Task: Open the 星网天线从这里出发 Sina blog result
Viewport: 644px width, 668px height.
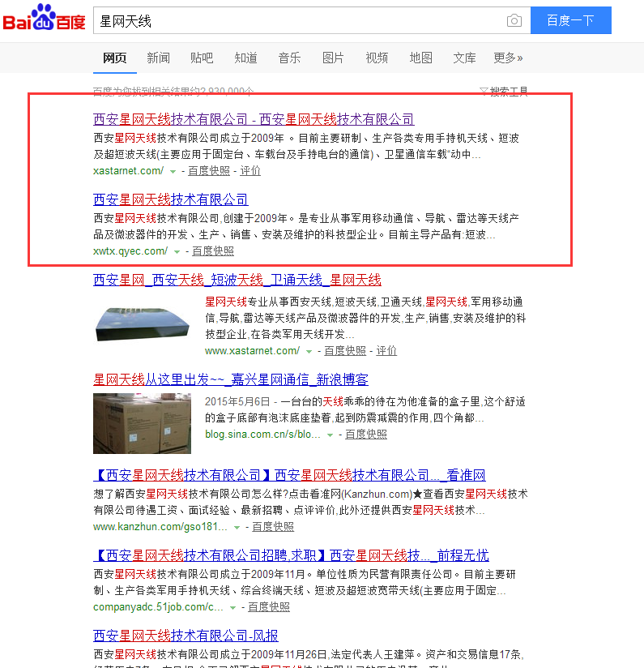Action: point(231,379)
